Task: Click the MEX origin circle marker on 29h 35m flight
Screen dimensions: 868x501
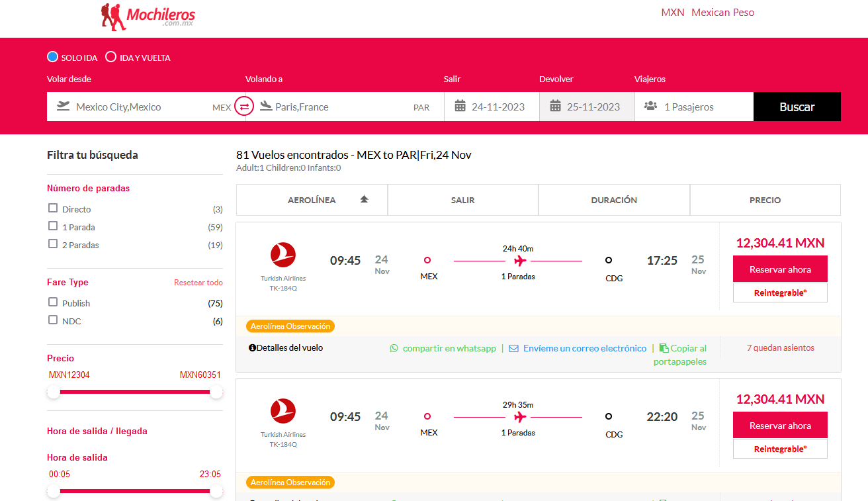Action: [x=427, y=416]
